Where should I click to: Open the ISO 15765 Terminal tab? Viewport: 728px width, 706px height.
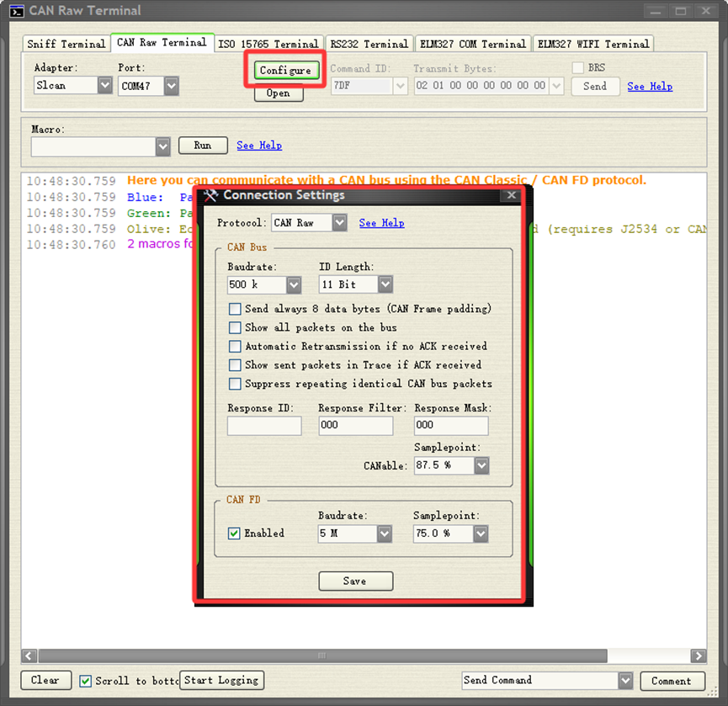[x=268, y=44]
